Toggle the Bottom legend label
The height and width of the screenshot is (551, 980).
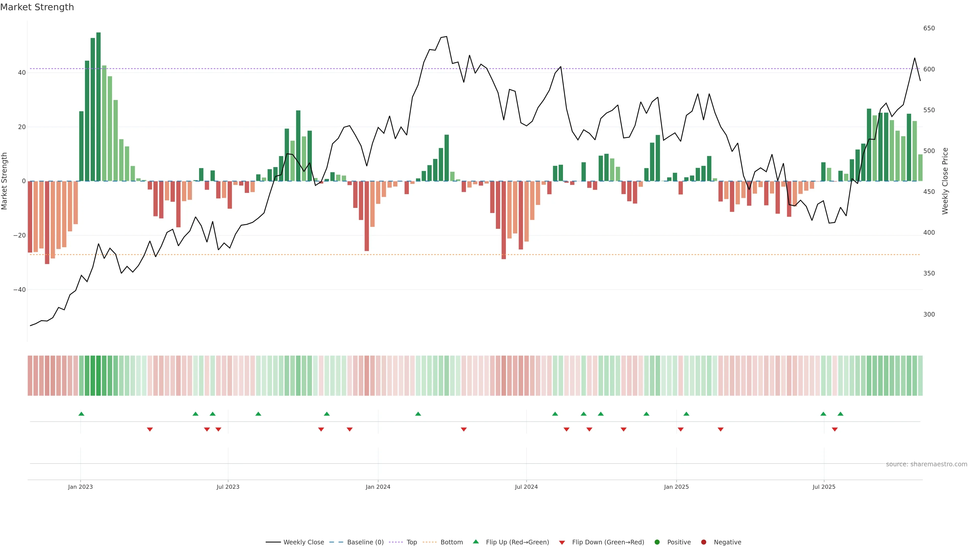click(451, 542)
